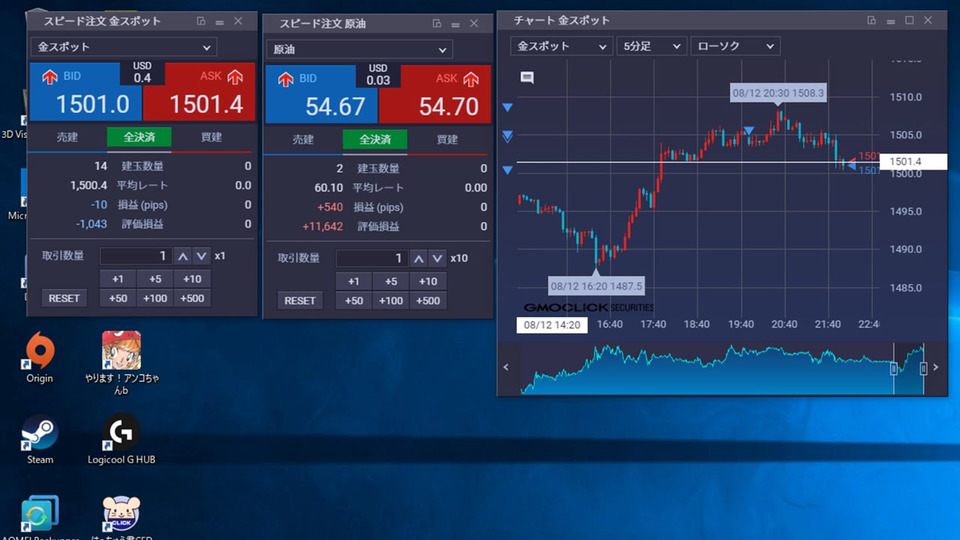Select the 買建 tab in the gold window
Image resolution: width=960 pixels, height=540 pixels.
click(211, 137)
